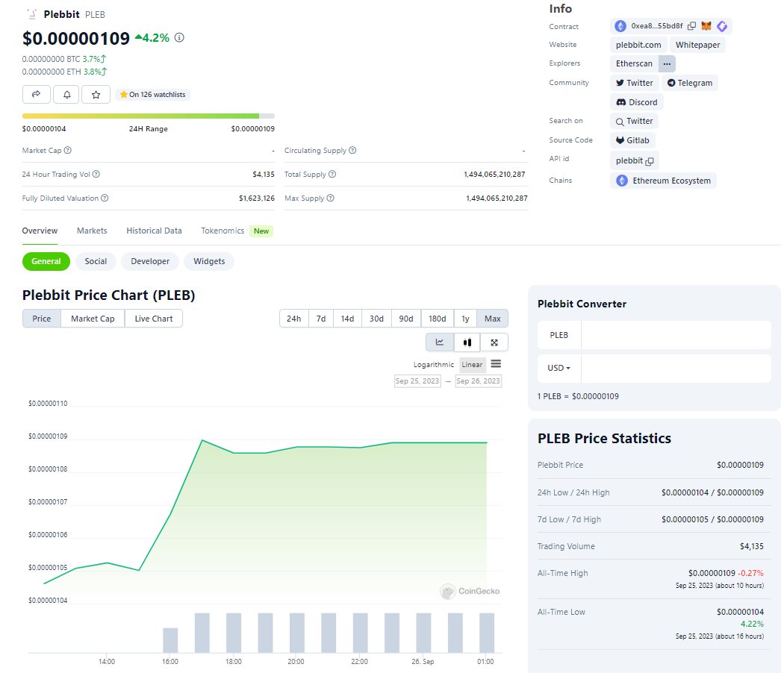Open Discord community link
This screenshot has width=784, height=673.
(x=636, y=102)
